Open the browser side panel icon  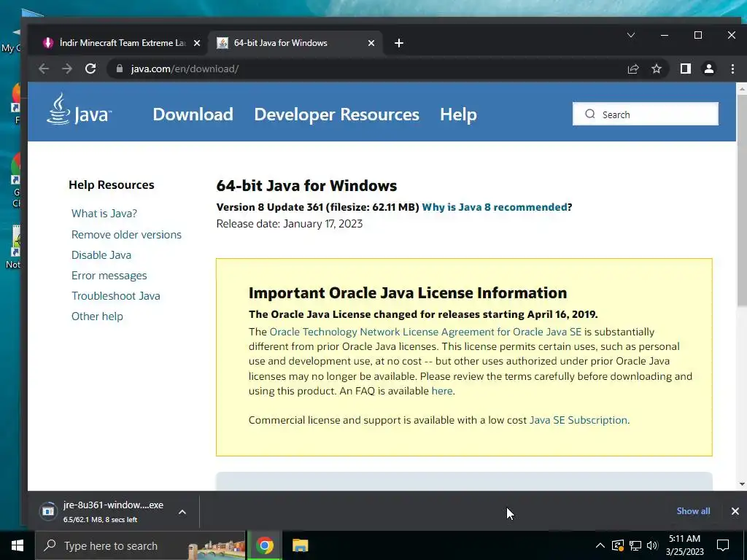(x=686, y=69)
